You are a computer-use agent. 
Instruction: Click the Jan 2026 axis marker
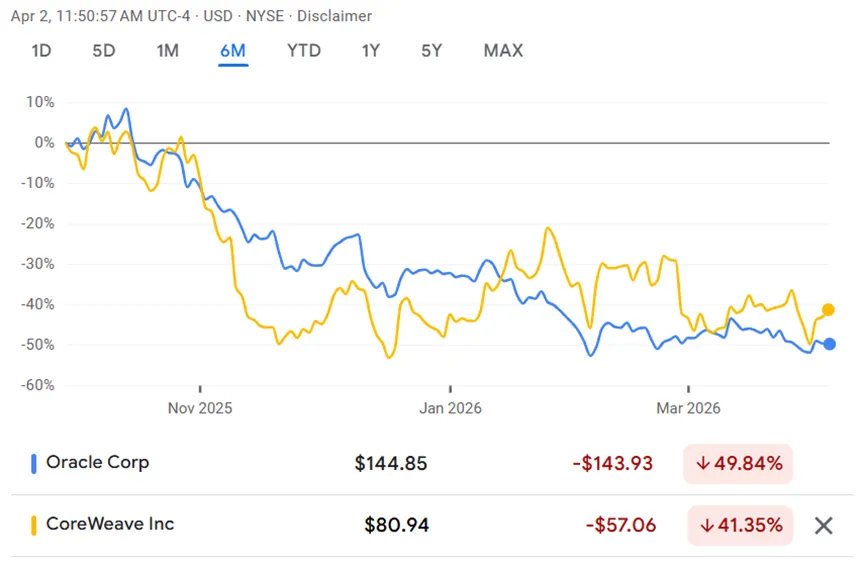(x=451, y=408)
